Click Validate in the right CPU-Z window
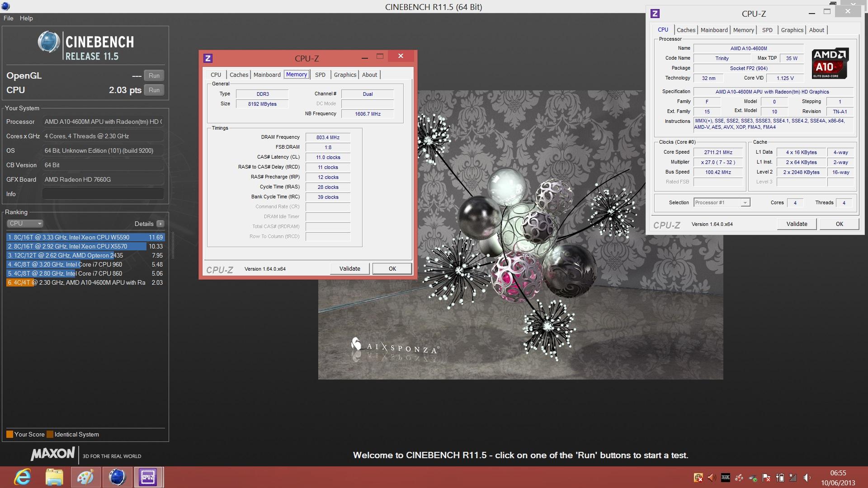868x488 pixels. click(797, 224)
